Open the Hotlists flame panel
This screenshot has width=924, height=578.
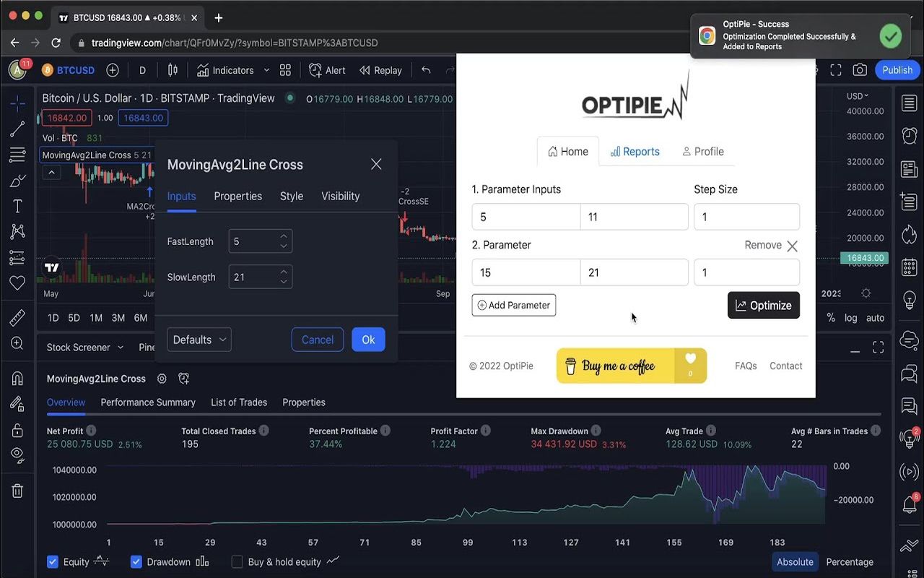[x=910, y=233]
